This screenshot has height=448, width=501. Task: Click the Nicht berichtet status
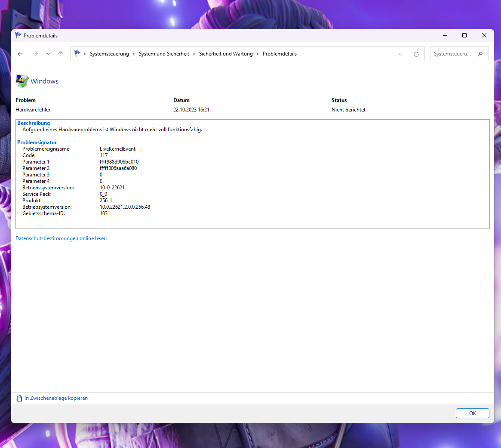point(348,109)
